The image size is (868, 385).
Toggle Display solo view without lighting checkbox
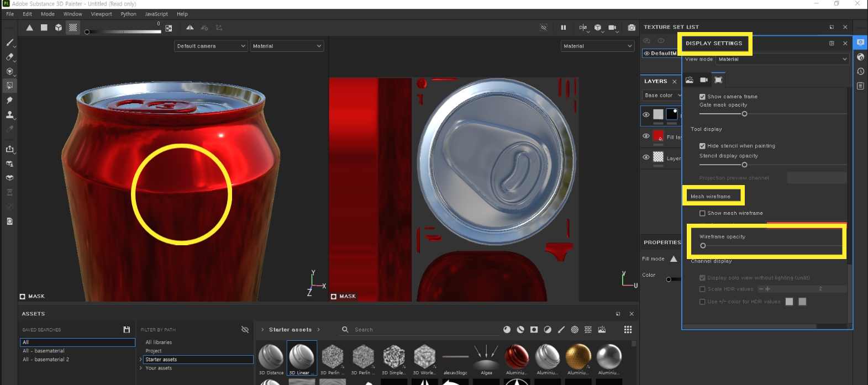coord(702,278)
